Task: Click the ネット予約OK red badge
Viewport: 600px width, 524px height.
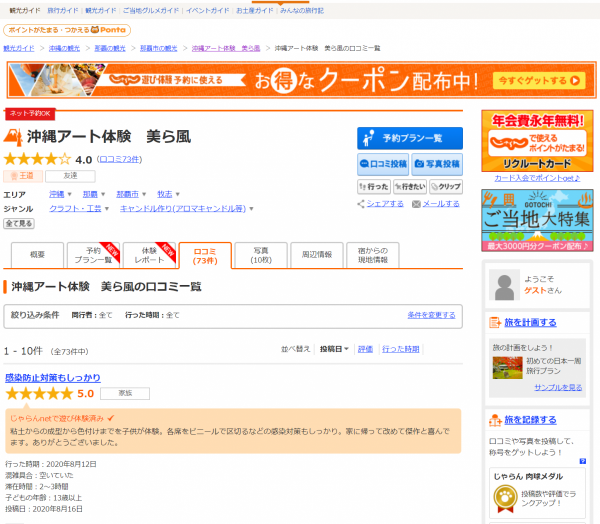Action: click(x=30, y=114)
